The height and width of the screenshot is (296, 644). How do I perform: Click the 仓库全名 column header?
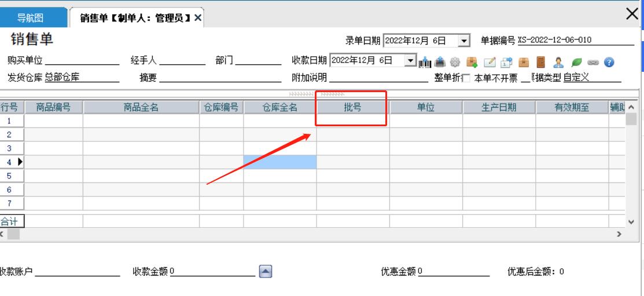point(280,107)
